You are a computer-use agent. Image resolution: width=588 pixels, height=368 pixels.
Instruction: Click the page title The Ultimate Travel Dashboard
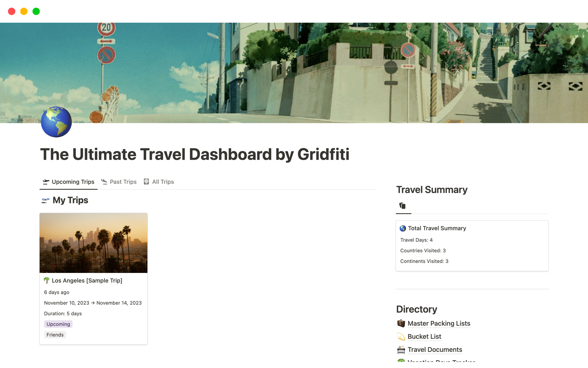195,154
